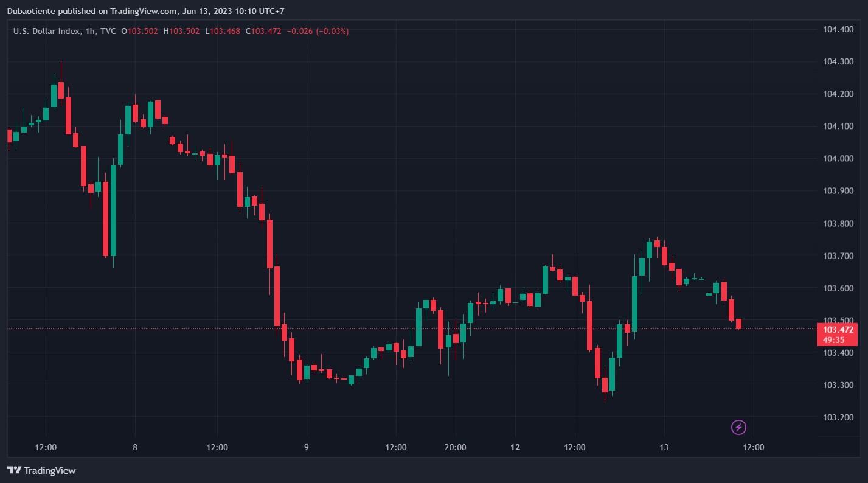Screen dimensions: 868x483
Task: Click the 13 date label on time axis
Action: [x=664, y=447]
